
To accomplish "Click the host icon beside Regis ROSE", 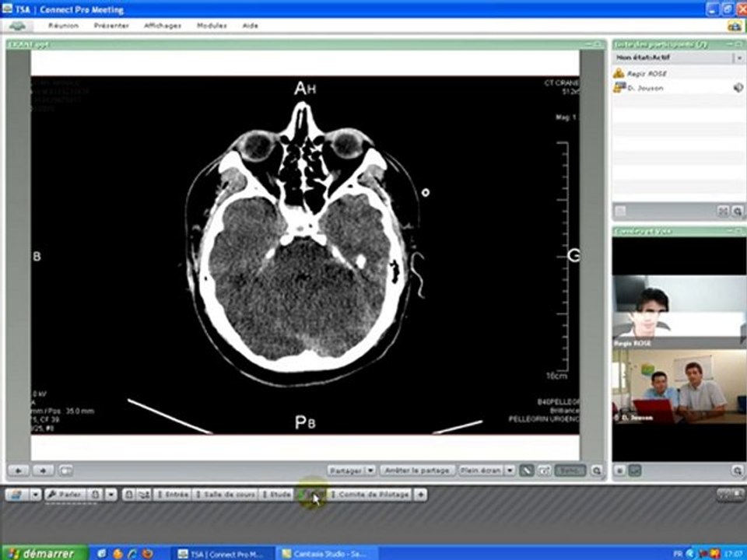I will pyautogui.click(x=619, y=73).
